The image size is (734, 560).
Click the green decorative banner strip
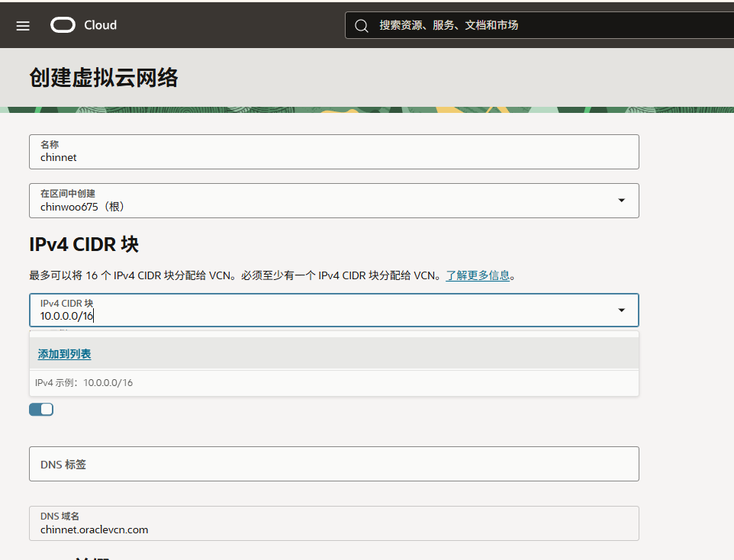(366, 110)
